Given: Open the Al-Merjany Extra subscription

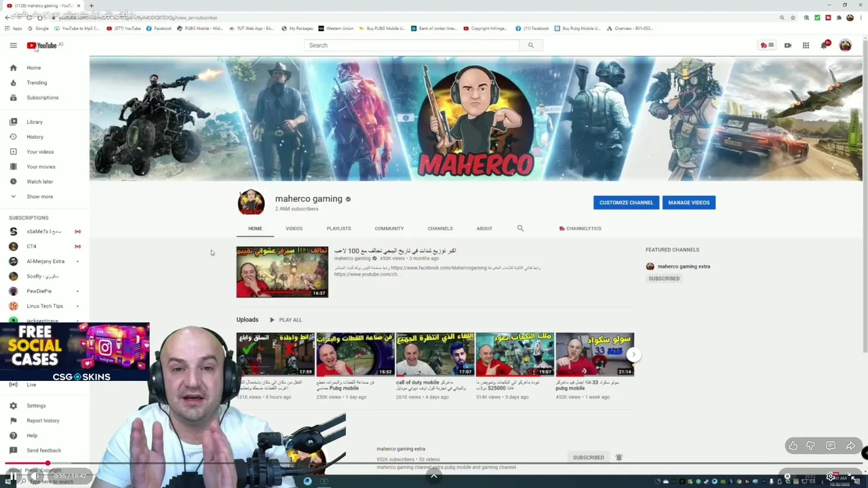Looking at the screenshot, I should click(x=45, y=261).
